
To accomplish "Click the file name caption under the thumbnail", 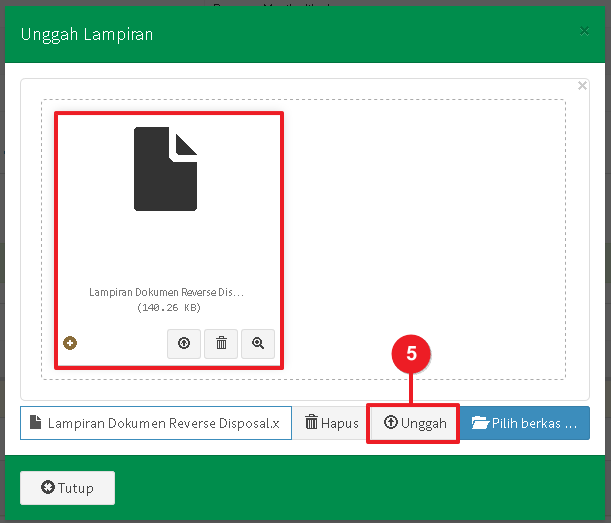I will point(166,293).
